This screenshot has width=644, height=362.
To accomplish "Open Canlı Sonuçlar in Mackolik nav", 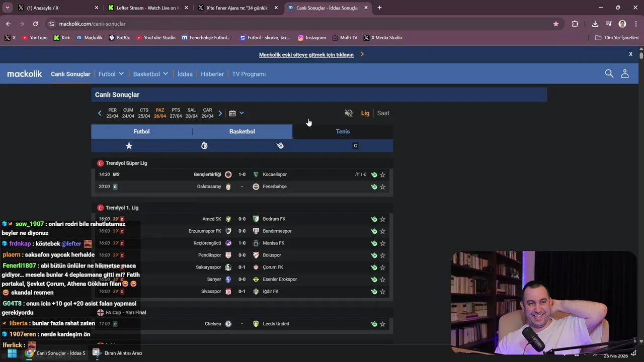I will click(x=70, y=74).
